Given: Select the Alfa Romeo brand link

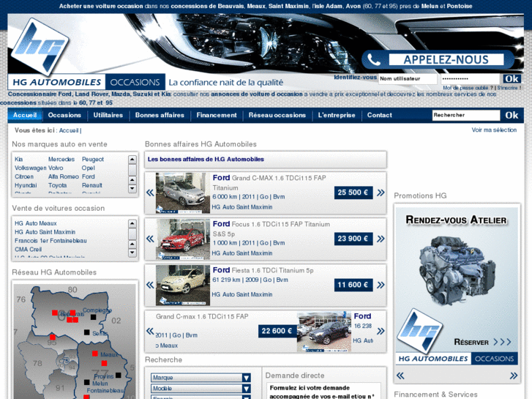Looking at the screenshot, I should point(64,176).
